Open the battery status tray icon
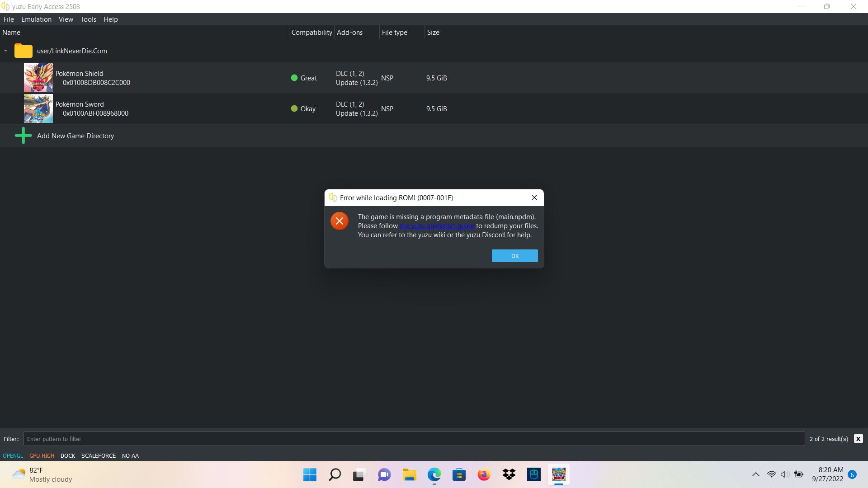The height and width of the screenshot is (488, 868). click(799, 474)
